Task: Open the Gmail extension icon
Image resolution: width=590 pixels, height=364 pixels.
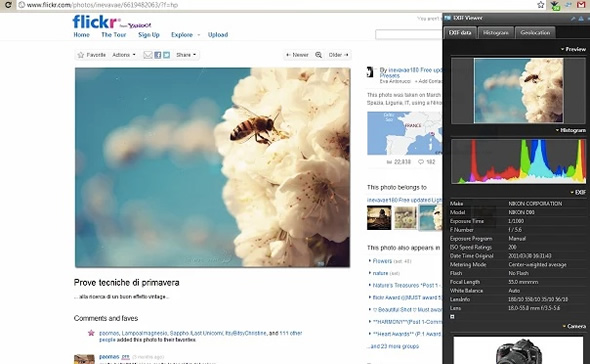Action: [581, 5]
